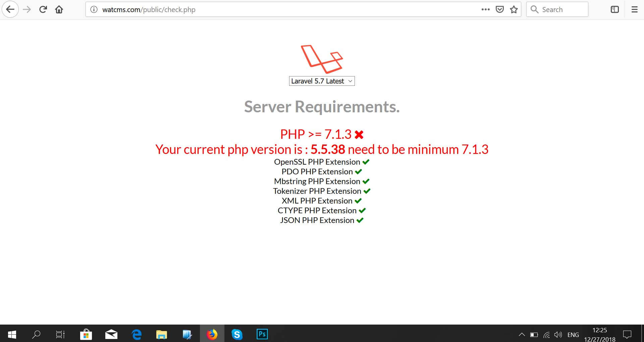Launch Microsoft Edge from taskbar

point(137,334)
